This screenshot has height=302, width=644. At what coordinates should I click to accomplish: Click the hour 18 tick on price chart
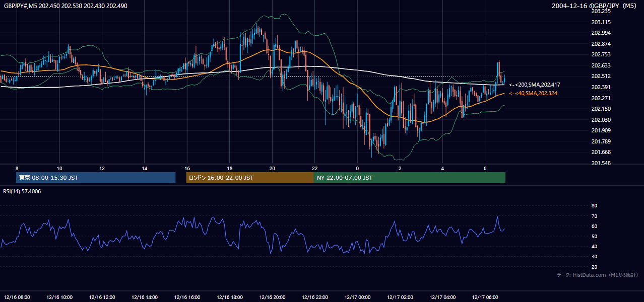pos(230,168)
